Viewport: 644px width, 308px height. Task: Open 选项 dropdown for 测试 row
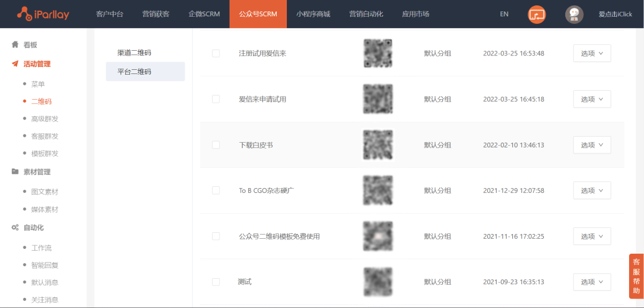(592, 282)
